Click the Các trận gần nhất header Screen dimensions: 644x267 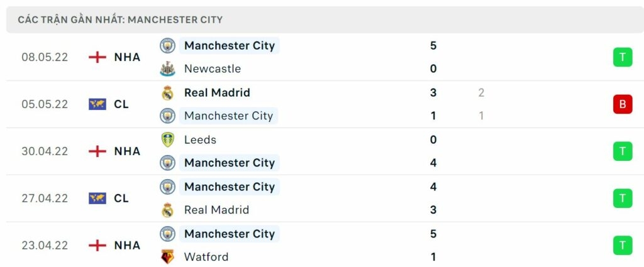click(x=120, y=19)
